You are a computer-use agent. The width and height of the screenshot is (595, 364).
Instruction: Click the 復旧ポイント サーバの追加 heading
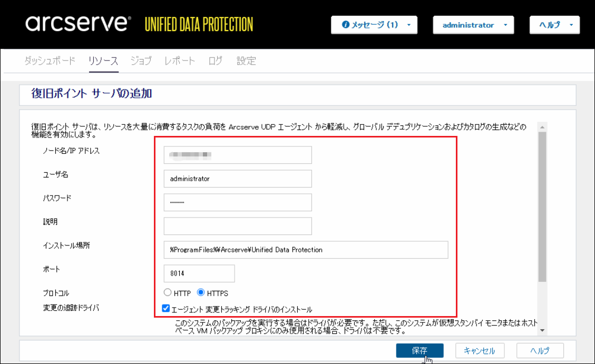coord(92,93)
